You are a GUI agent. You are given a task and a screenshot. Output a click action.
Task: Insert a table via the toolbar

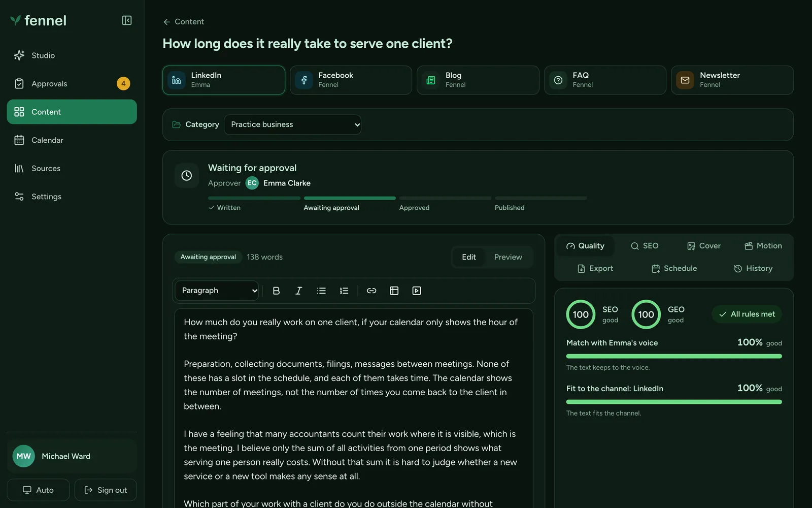(394, 291)
